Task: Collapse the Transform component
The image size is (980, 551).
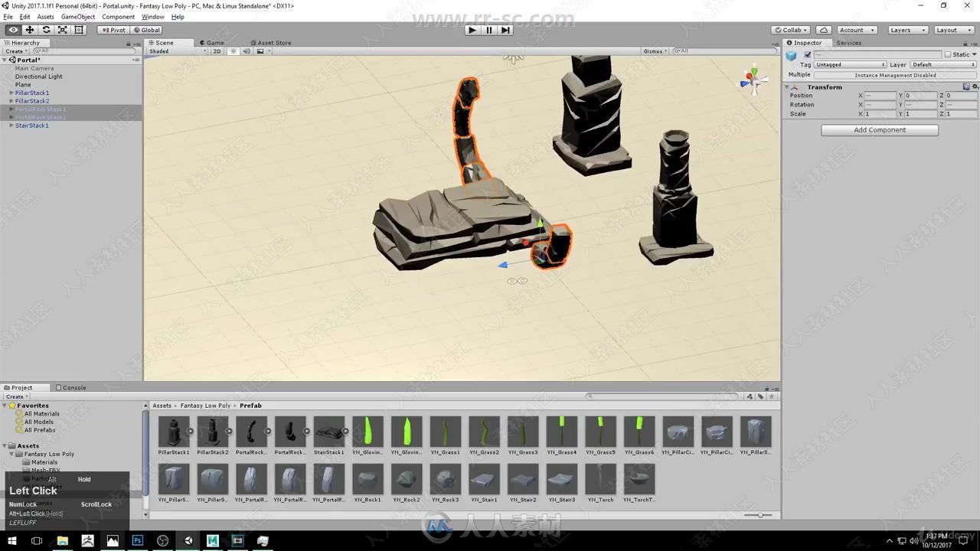Action: [788, 87]
